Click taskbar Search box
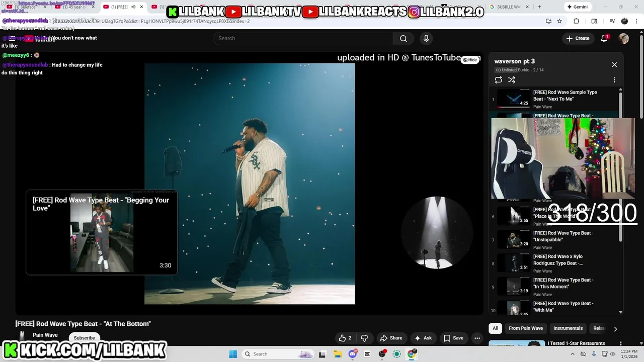Viewport: 644px width, 362px height. [278, 354]
